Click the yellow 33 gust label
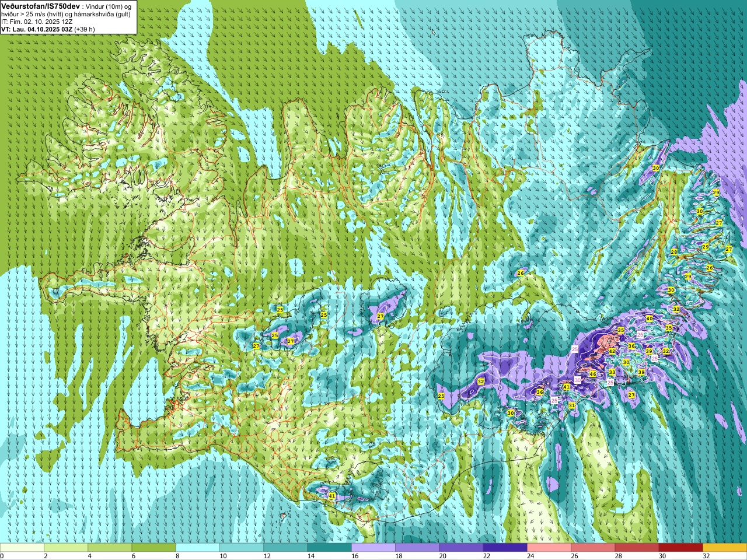Screen dimensions: 747x560 [612, 372]
